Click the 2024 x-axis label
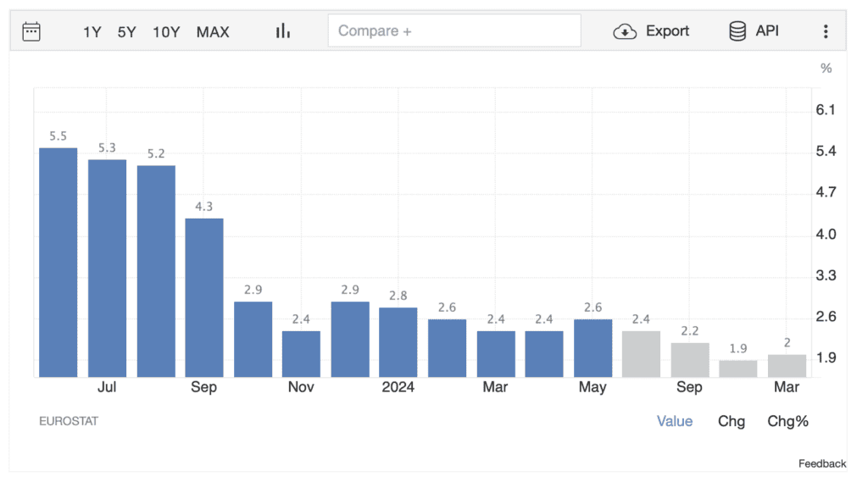 pos(398,387)
